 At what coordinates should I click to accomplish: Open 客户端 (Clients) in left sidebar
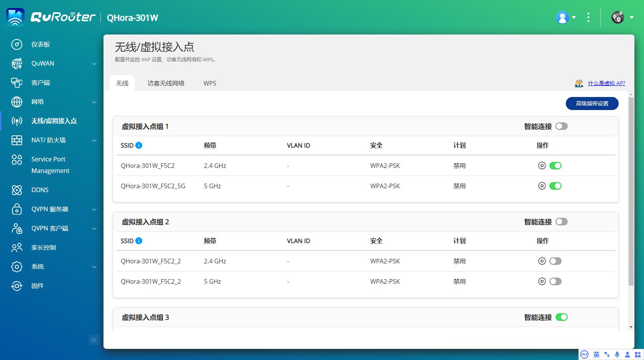41,82
